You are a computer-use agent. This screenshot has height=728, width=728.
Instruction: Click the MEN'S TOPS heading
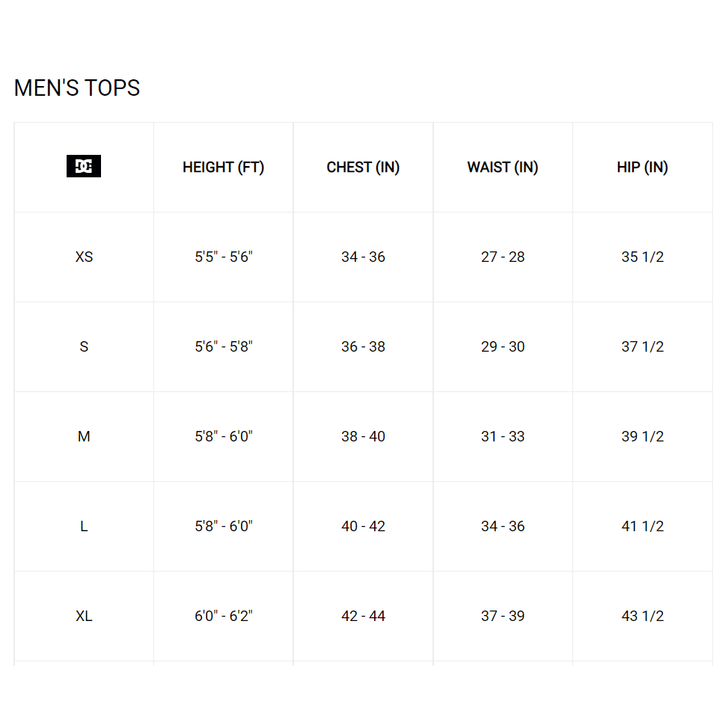pyautogui.click(x=77, y=88)
